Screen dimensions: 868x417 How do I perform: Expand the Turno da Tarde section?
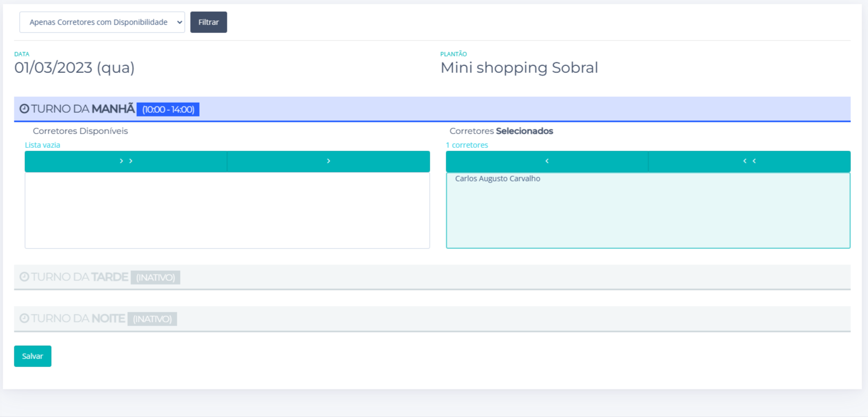(x=80, y=277)
